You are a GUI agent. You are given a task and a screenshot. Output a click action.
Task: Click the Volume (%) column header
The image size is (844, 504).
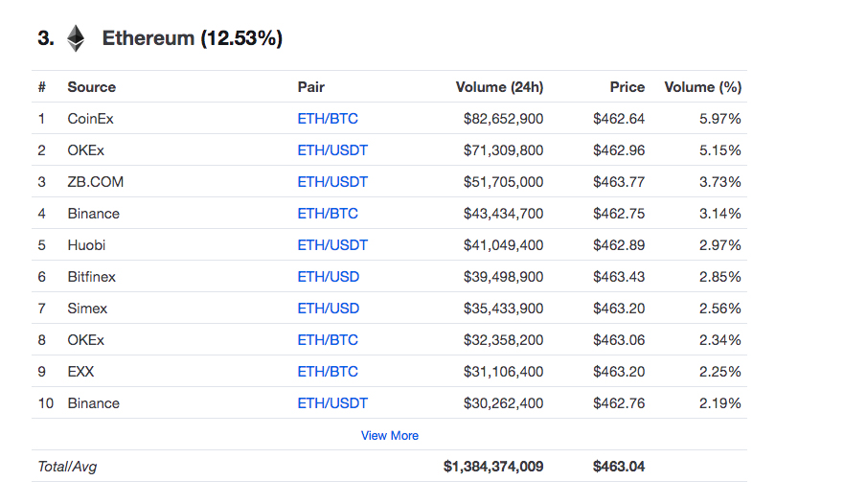tap(703, 87)
